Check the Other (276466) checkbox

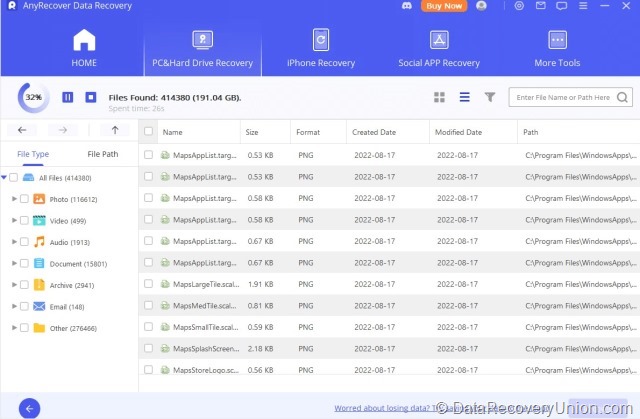coord(24,328)
